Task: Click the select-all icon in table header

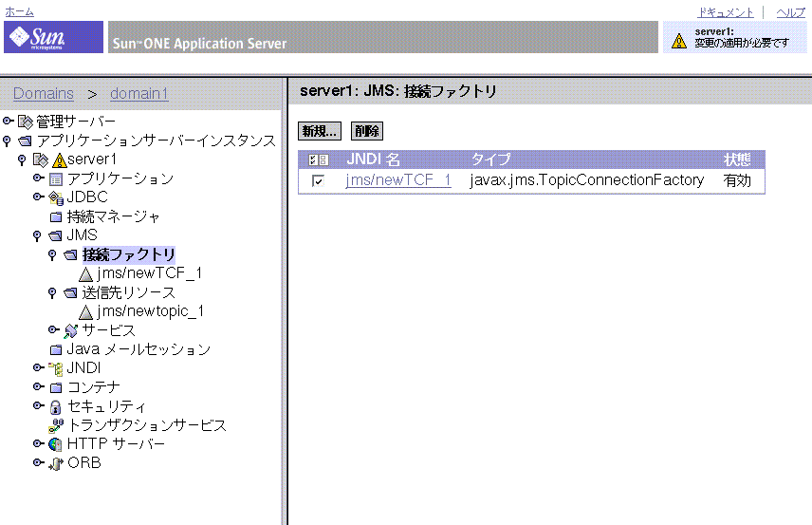Action: pos(319,159)
